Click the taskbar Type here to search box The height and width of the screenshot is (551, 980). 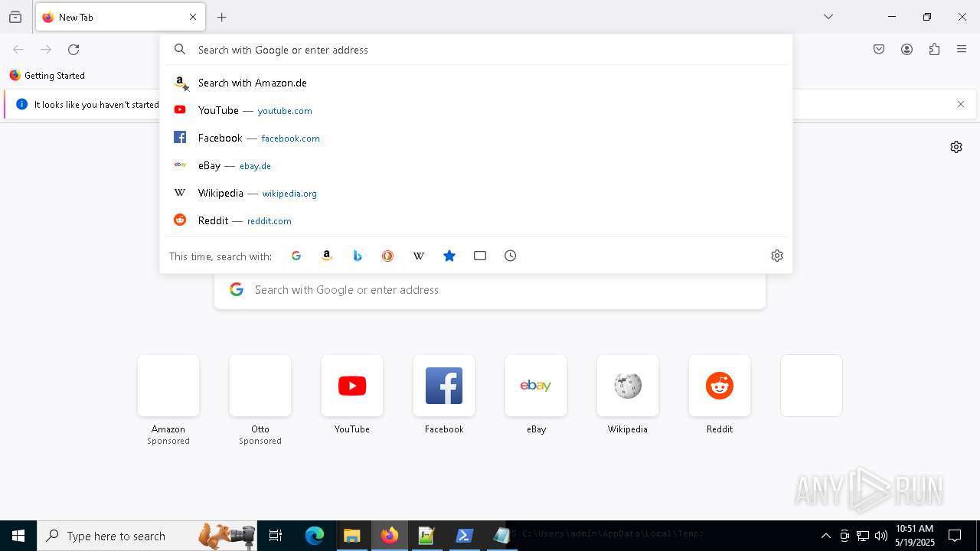coord(147,536)
